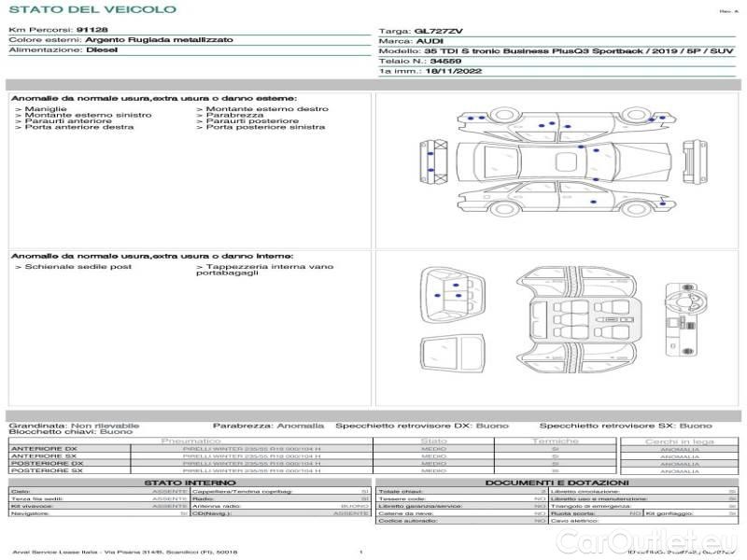Screen dimensions: 747x560
Task: Click the Pneumatico column header
Action: coord(190,441)
